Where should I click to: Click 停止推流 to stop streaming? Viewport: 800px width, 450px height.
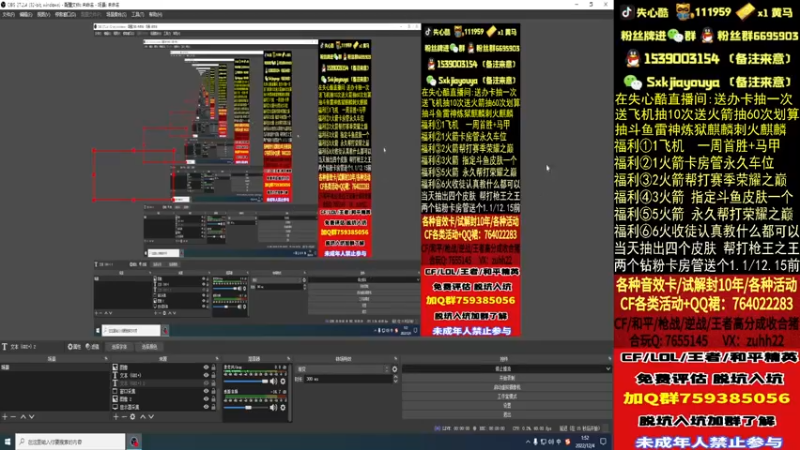pos(503,369)
